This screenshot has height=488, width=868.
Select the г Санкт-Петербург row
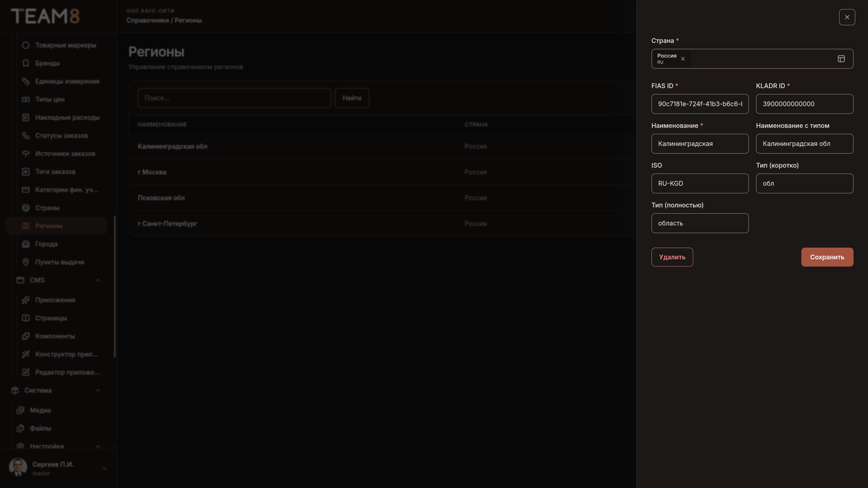pyautogui.click(x=382, y=224)
